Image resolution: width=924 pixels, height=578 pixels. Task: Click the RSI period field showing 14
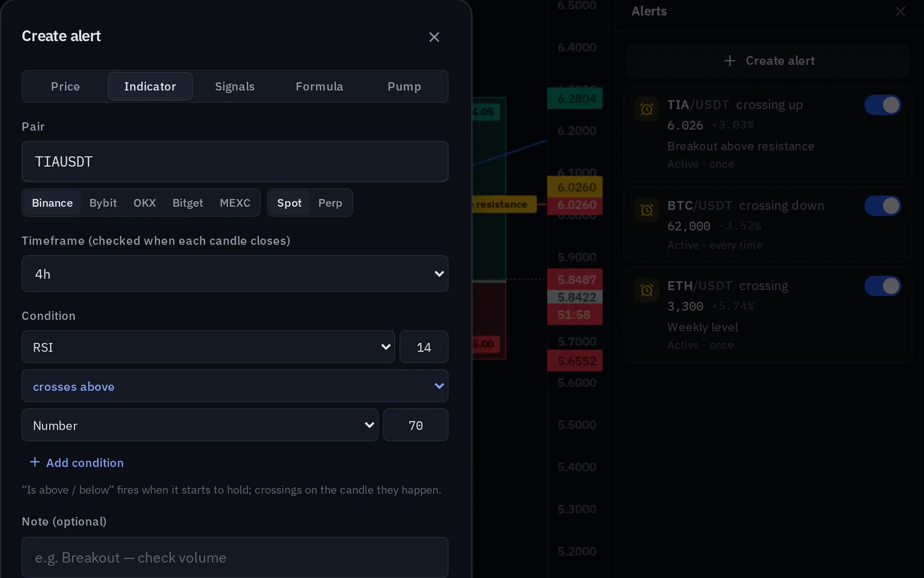[424, 347]
